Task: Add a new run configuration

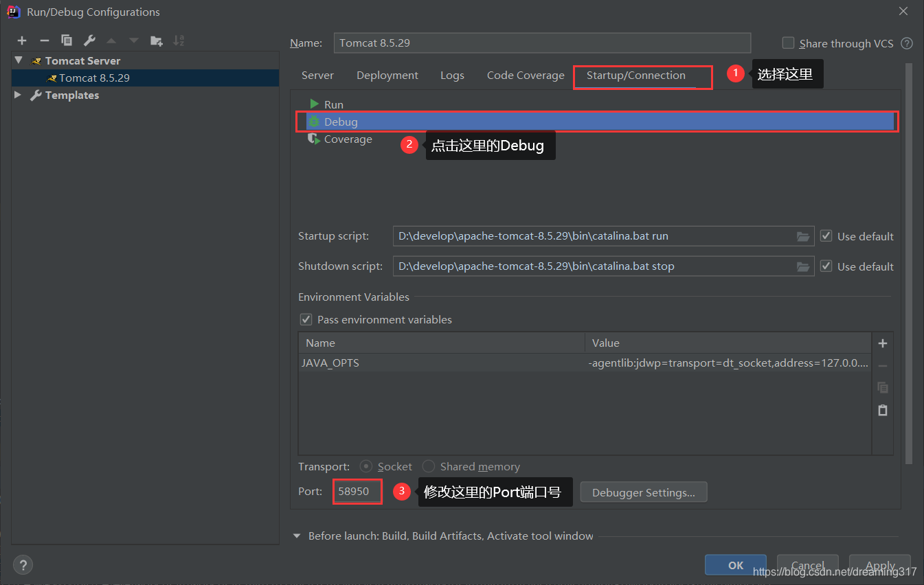Action: (x=21, y=41)
